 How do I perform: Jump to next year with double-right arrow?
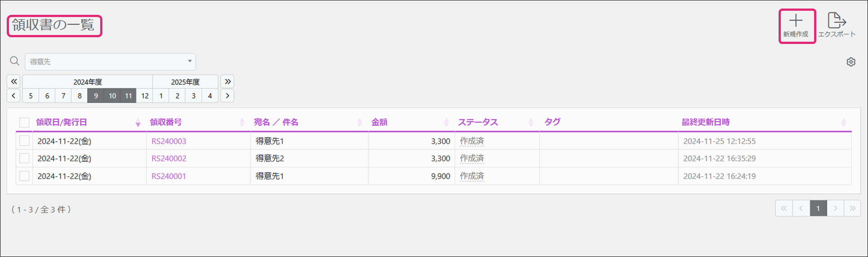[x=228, y=82]
